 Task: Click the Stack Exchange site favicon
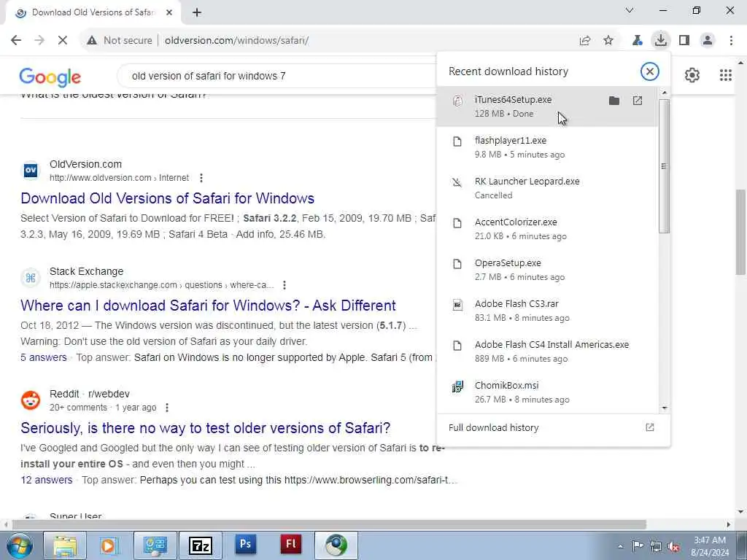tap(31, 277)
